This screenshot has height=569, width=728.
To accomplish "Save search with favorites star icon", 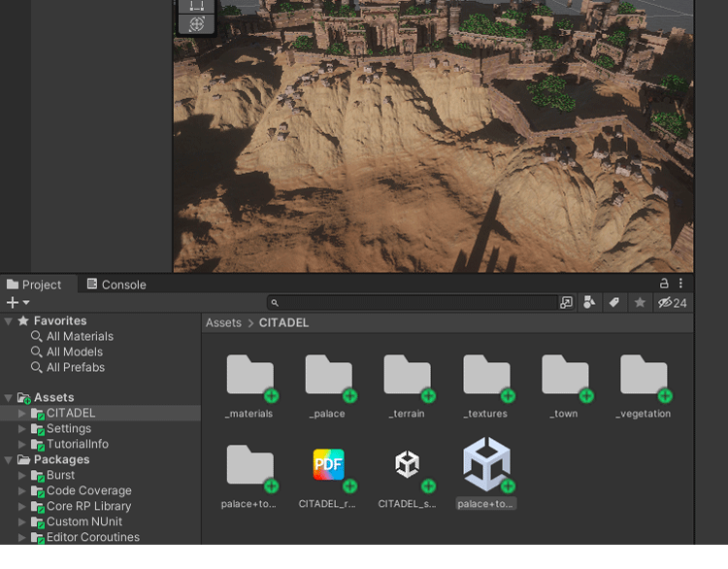I will [x=640, y=303].
